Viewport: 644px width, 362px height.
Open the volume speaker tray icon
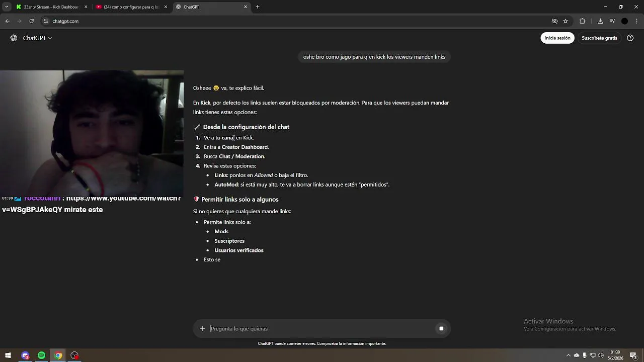601,355
